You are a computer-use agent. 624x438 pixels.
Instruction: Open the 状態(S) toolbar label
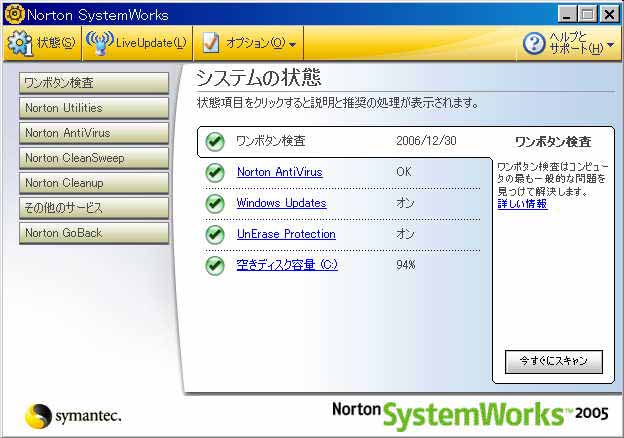pos(56,43)
